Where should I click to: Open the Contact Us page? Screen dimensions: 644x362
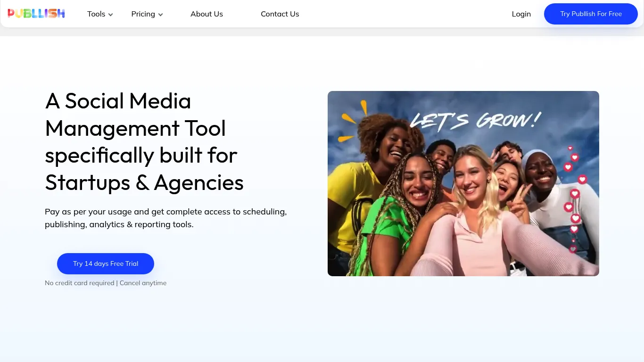click(x=280, y=14)
